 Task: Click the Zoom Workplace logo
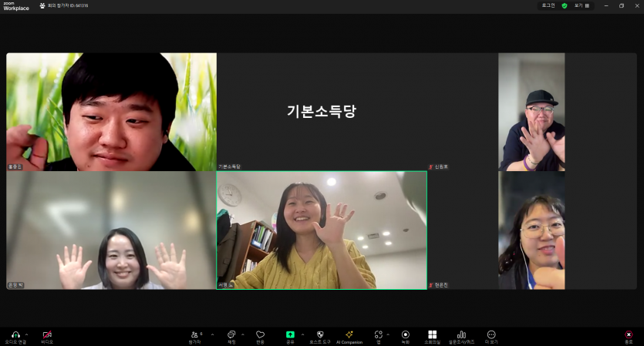16,6
